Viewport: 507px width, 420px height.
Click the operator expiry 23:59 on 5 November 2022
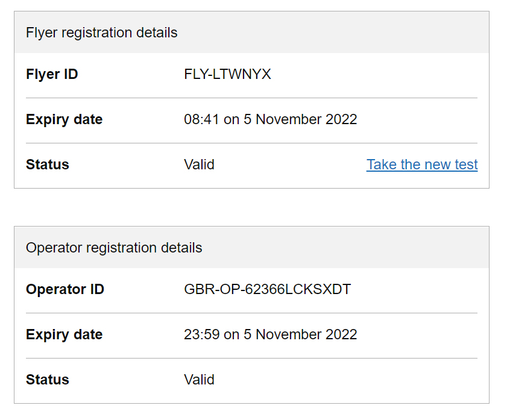(x=270, y=334)
